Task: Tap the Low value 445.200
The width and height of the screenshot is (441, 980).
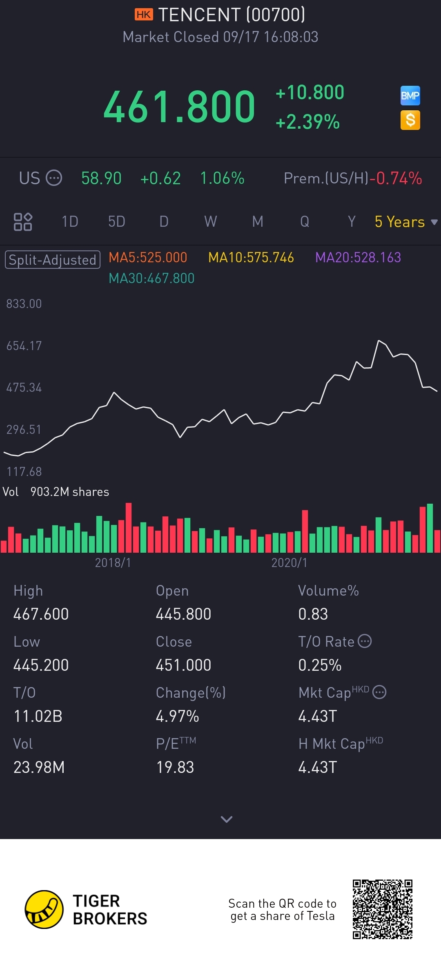Action: 41,665
